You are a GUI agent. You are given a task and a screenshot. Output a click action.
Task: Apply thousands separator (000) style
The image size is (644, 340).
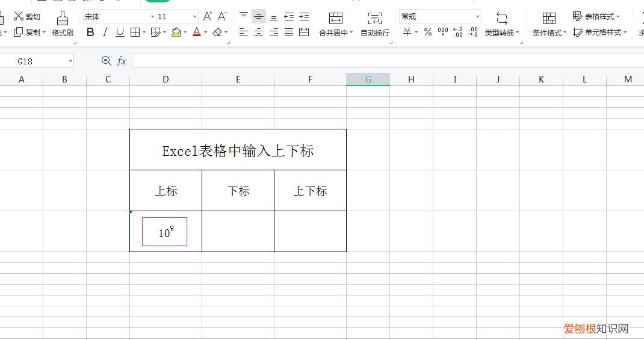(x=443, y=32)
